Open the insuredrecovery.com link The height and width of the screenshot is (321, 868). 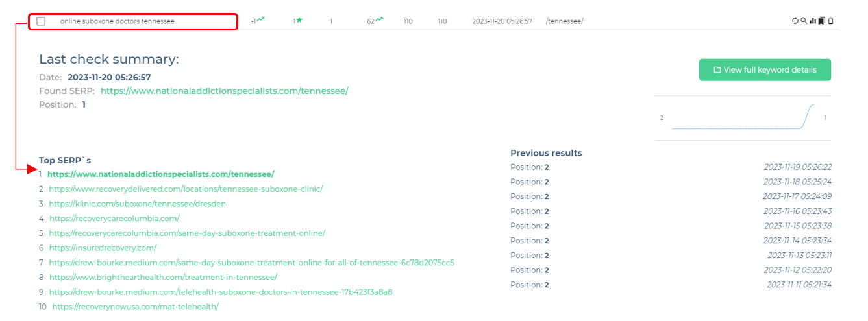coord(103,248)
